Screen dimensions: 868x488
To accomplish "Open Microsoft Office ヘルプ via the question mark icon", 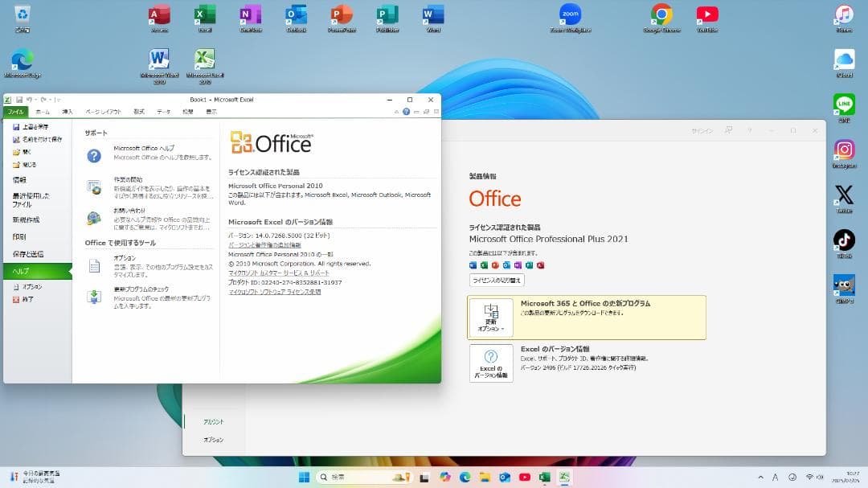I will pos(93,154).
